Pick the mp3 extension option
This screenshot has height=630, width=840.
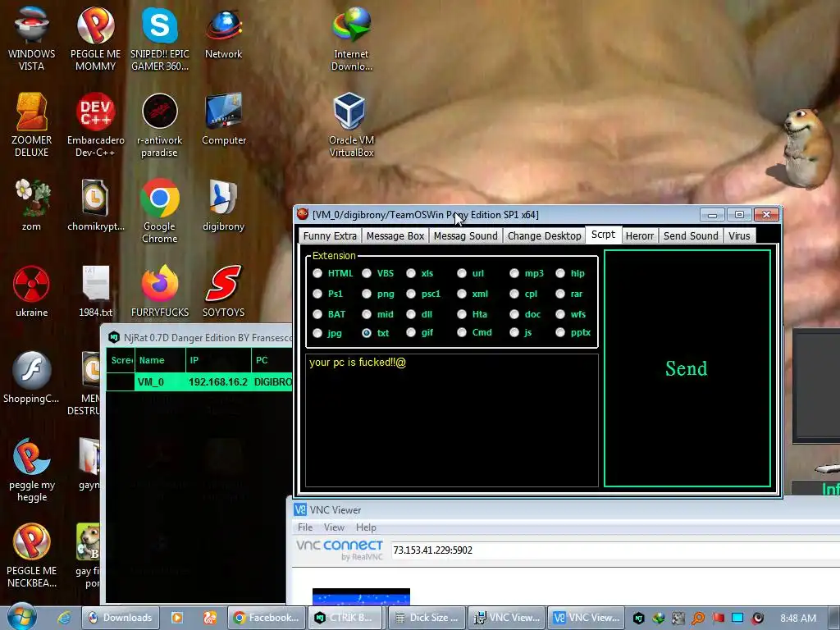(x=514, y=273)
